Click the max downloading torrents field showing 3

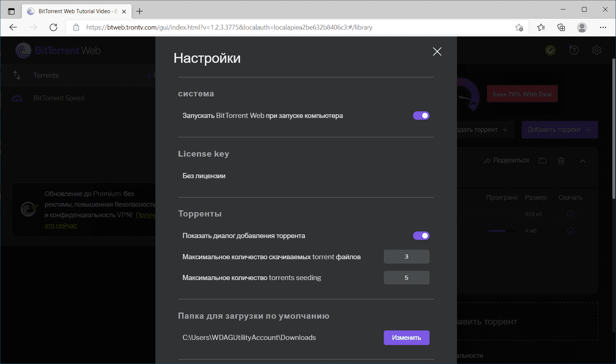[407, 257]
